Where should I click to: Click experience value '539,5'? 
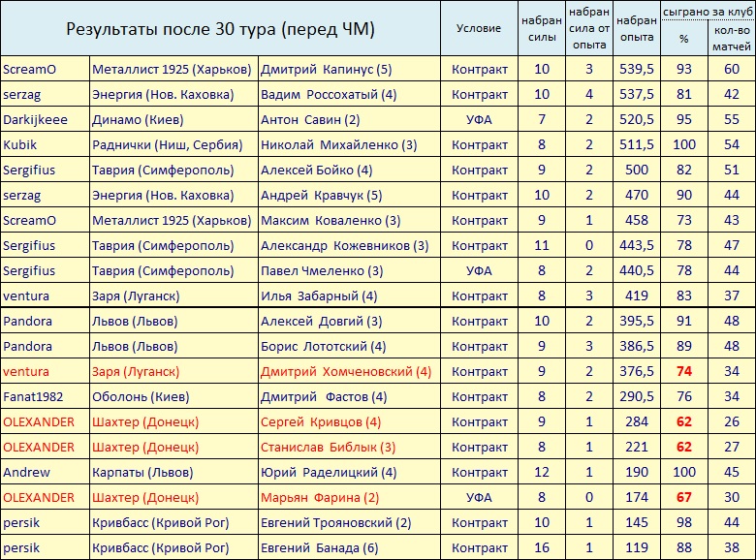tap(637, 70)
